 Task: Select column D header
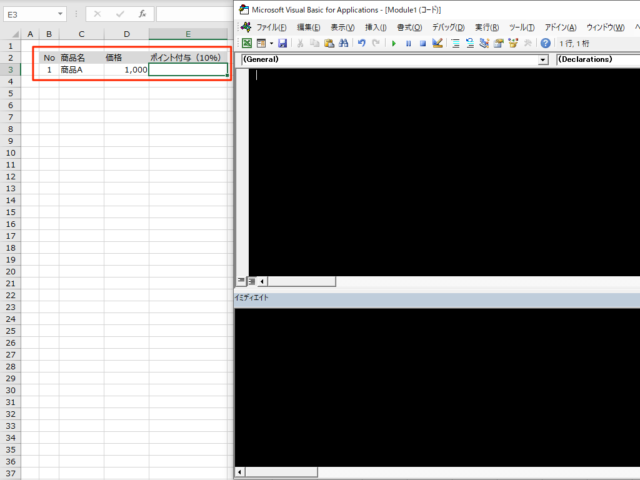coord(126,34)
